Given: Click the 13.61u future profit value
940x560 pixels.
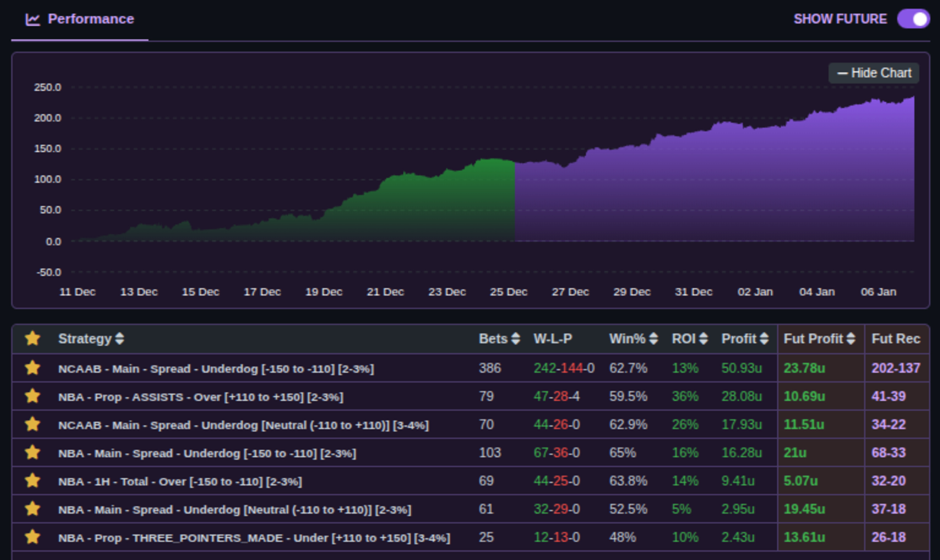Looking at the screenshot, I should (x=804, y=537).
